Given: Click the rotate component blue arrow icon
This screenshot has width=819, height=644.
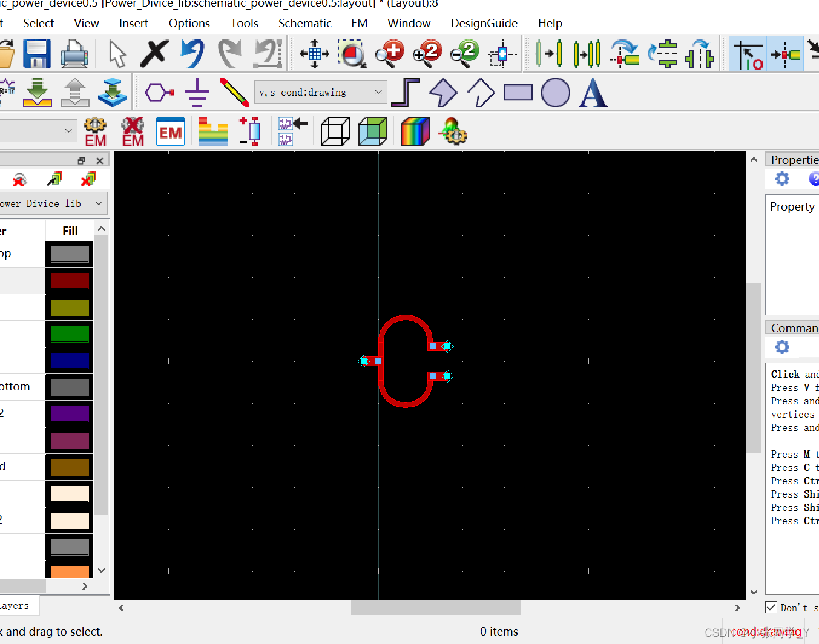Looking at the screenshot, I should coord(625,54).
